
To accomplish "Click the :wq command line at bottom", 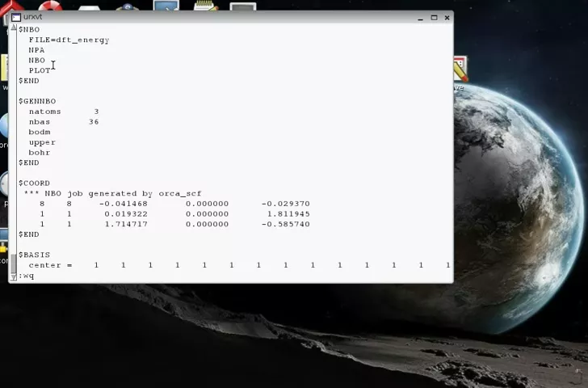I will tap(27, 276).
